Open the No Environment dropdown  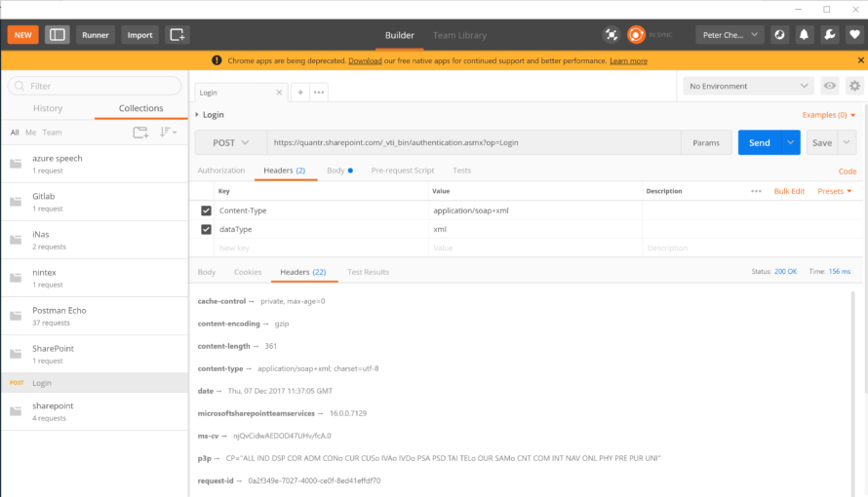(x=748, y=86)
